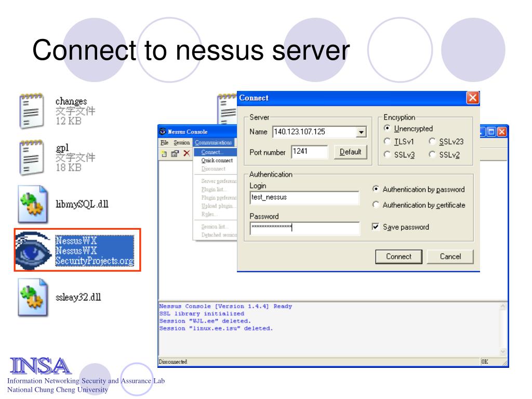Click the "SSL library initialized" log line
The height and width of the screenshot is (399, 532).
[202, 313]
